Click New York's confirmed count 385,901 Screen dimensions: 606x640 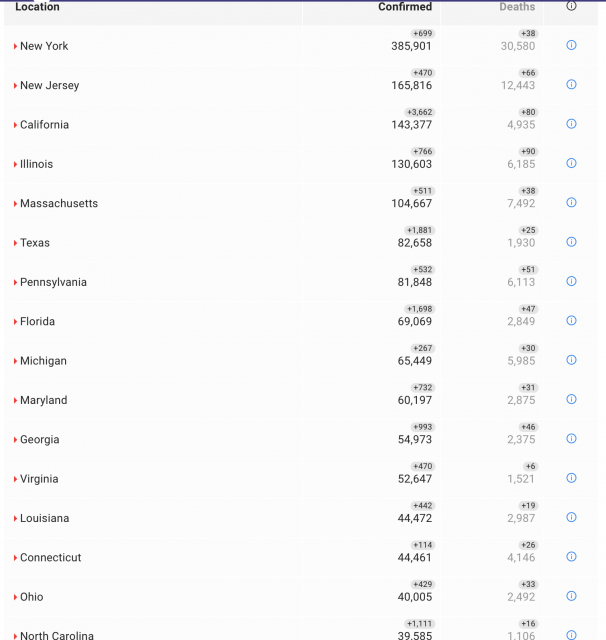pos(411,46)
